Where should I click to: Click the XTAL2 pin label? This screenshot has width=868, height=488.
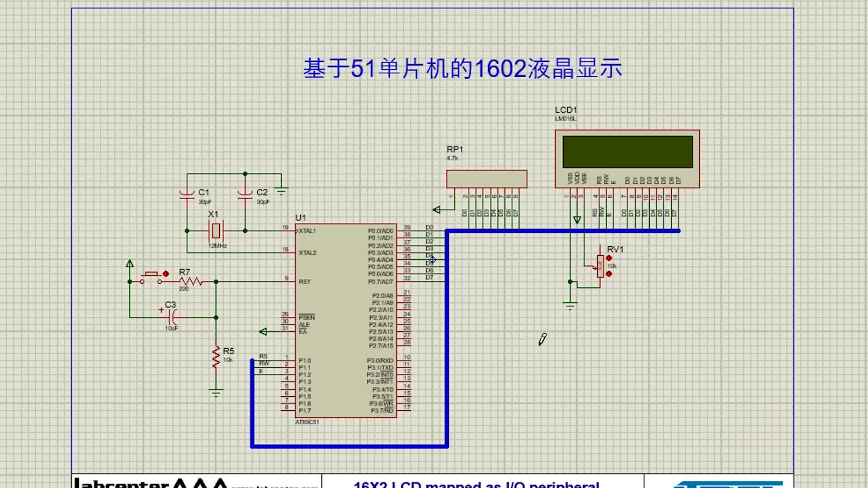pos(307,253)
